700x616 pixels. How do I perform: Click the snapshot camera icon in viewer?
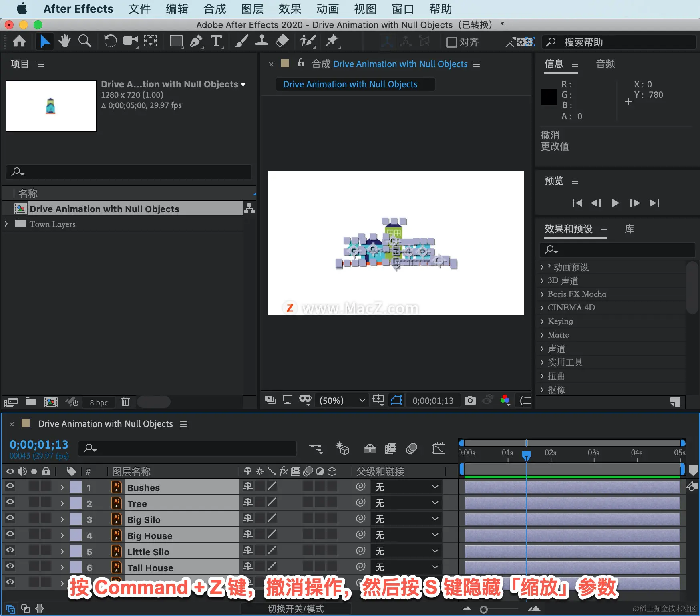(x=470, y=400)
